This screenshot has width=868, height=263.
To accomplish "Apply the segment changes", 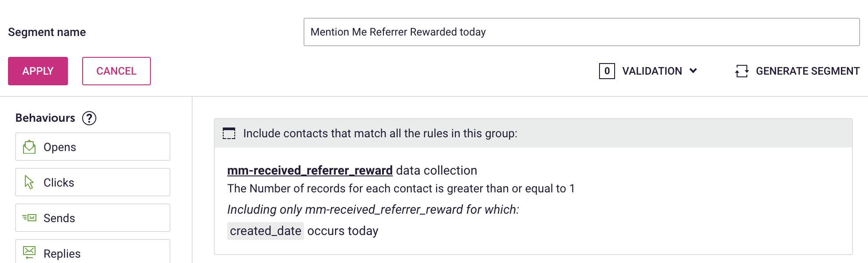I will coord(38,71).
